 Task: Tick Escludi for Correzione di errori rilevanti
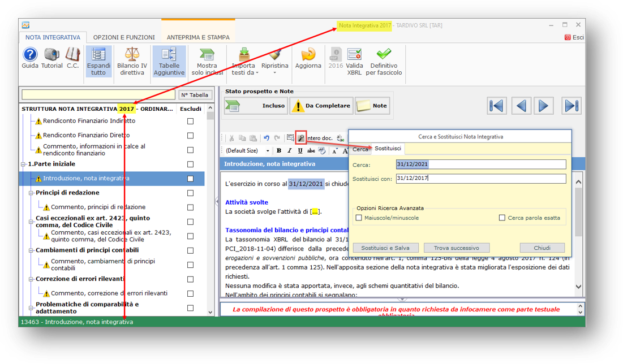[x=190, y=279]
